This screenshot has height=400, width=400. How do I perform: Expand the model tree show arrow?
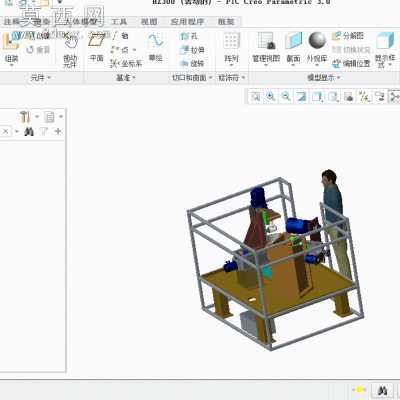point(61,117)
